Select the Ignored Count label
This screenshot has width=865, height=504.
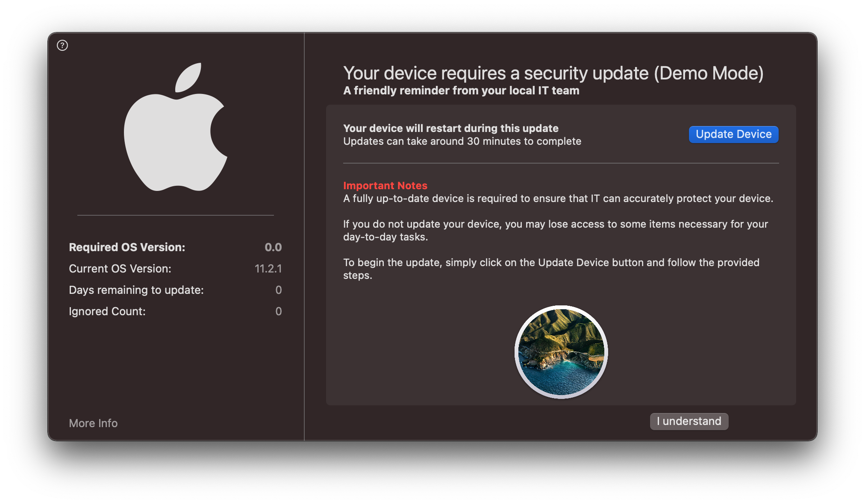[107, 311]
